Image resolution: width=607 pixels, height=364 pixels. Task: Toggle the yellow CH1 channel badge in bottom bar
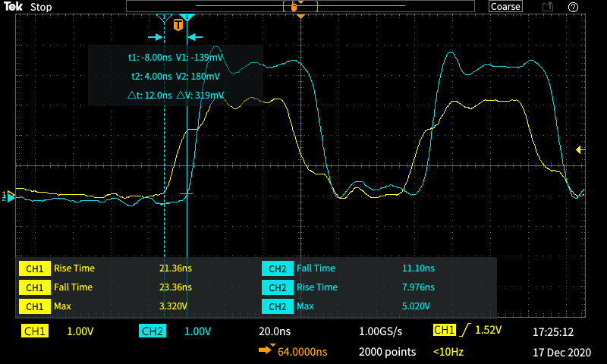35,331
